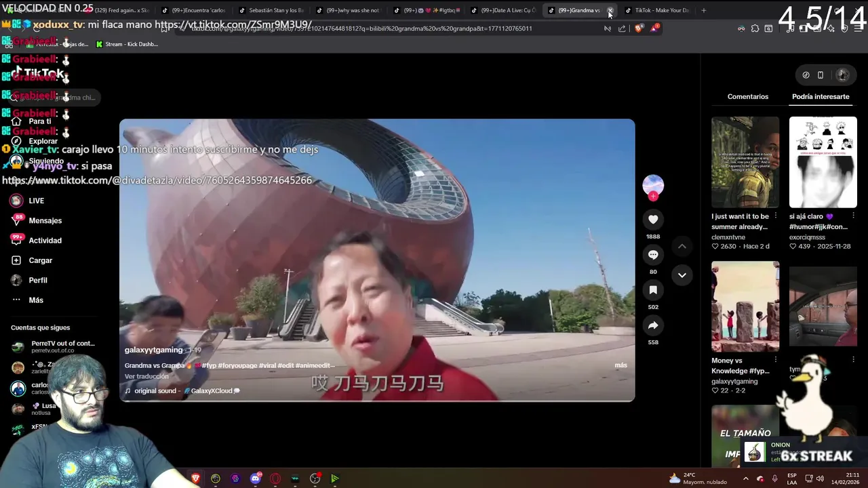This screenshot has width=868, height=488.
Task: Open 'original sound - GalaxyXCloud' link
Action: pos(182,391)
